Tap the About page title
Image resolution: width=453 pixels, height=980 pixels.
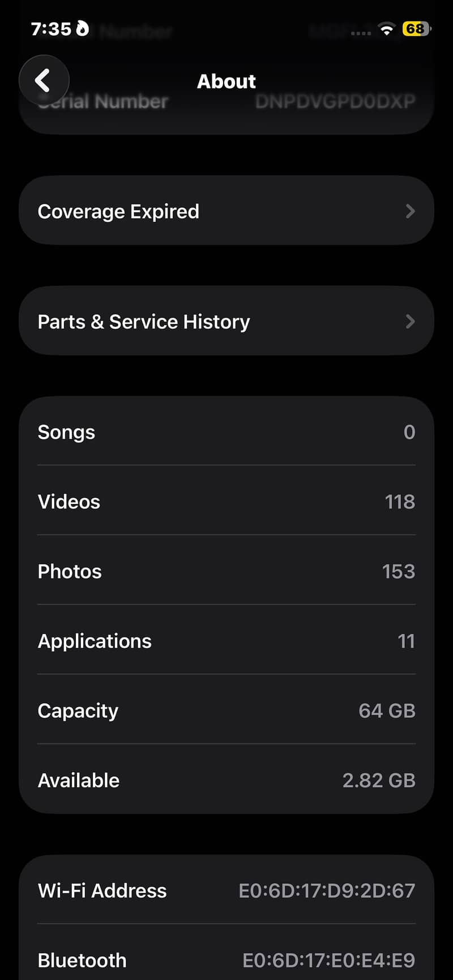tap(226, 82)
